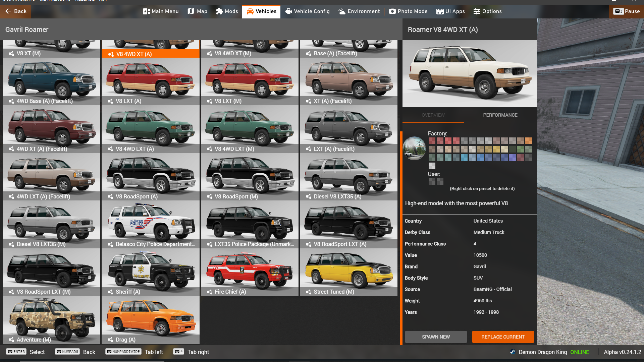This screenshot has width=644, height=362.
Task: Click the Steam icon beside Demon Dragon King
Action: 513,352
